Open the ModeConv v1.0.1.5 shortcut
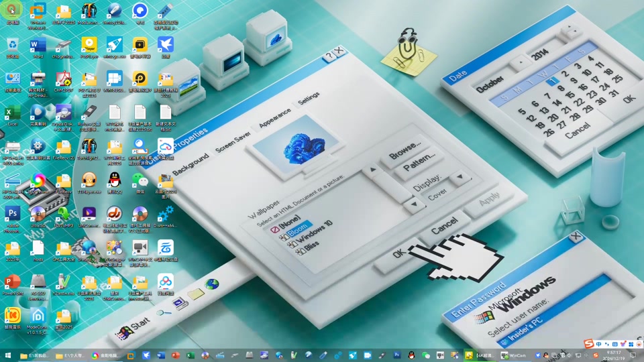Image resolution: width=644 pixels, height=362 pixels. (x=38, y=321)
